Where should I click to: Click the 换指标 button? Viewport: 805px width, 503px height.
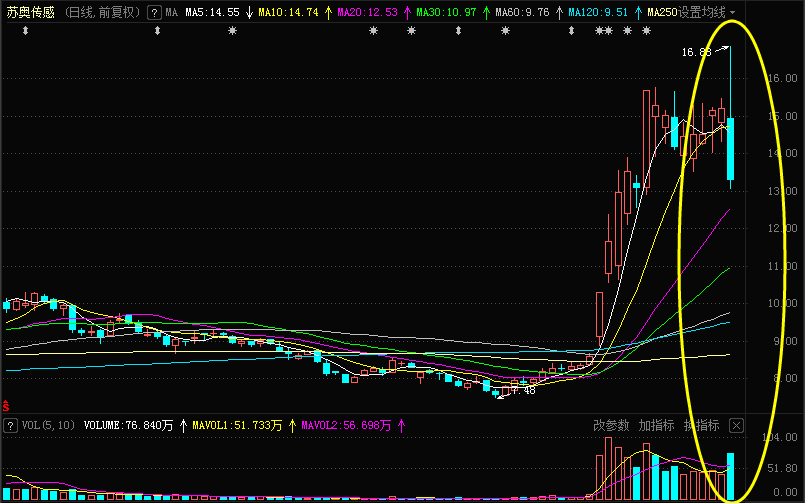pos(701,425)
